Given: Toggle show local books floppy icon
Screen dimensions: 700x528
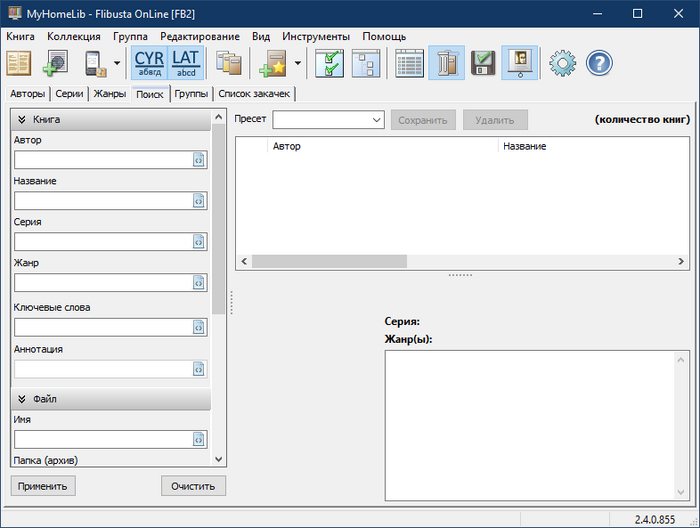Looking at the screenshot, I should point(483,63).
